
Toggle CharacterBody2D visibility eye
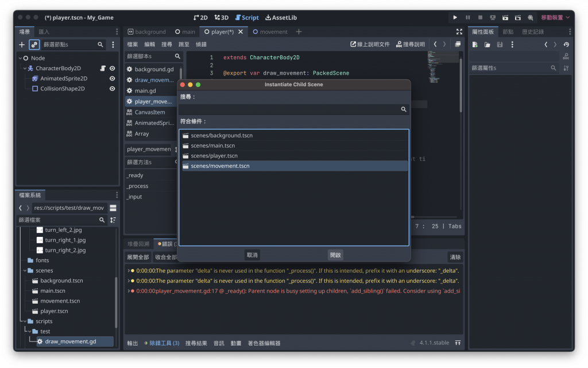point(112,68)
